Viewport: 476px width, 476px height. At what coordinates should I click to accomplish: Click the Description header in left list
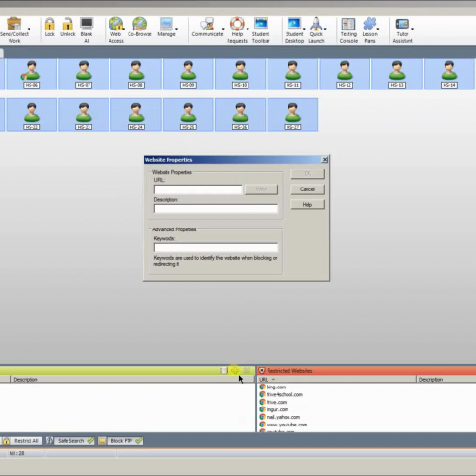tap(132, 379)
